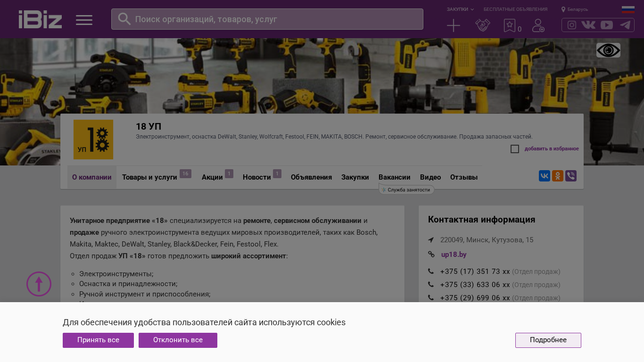Share the company page on Odnoklassniki
Viewport: 644px width, 362px height.
point(558,176)
